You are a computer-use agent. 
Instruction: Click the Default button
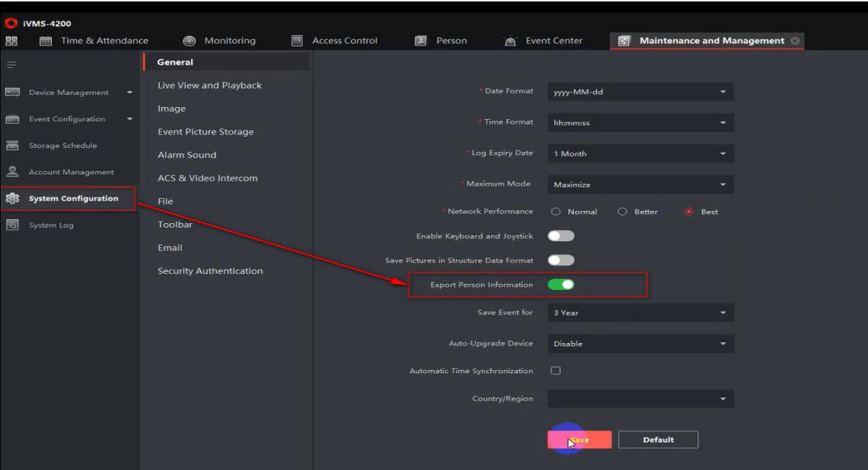click(x=658, y=440)
